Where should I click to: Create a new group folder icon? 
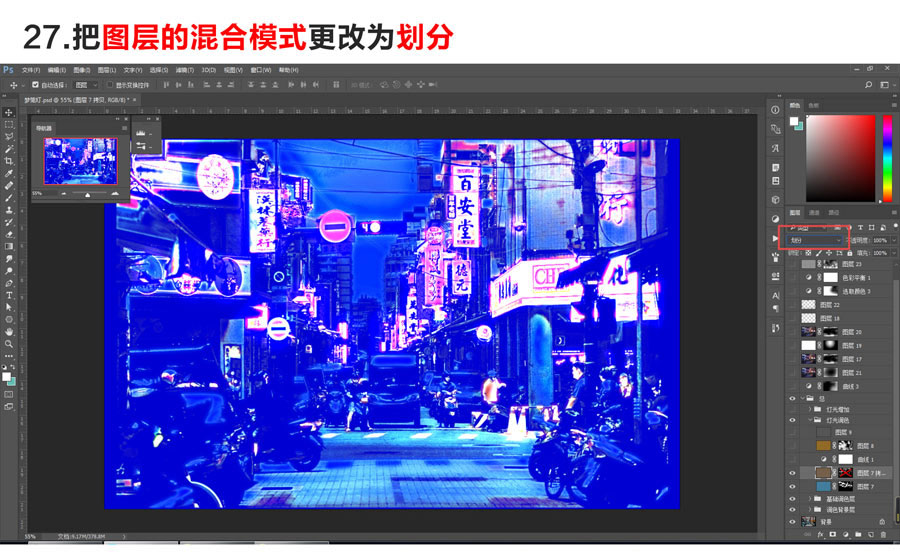coord(858,534)
